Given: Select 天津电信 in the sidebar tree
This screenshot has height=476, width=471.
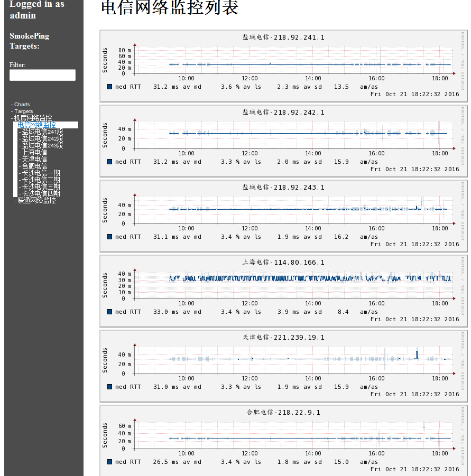Looking at the screenshot, I should [34, 159].
